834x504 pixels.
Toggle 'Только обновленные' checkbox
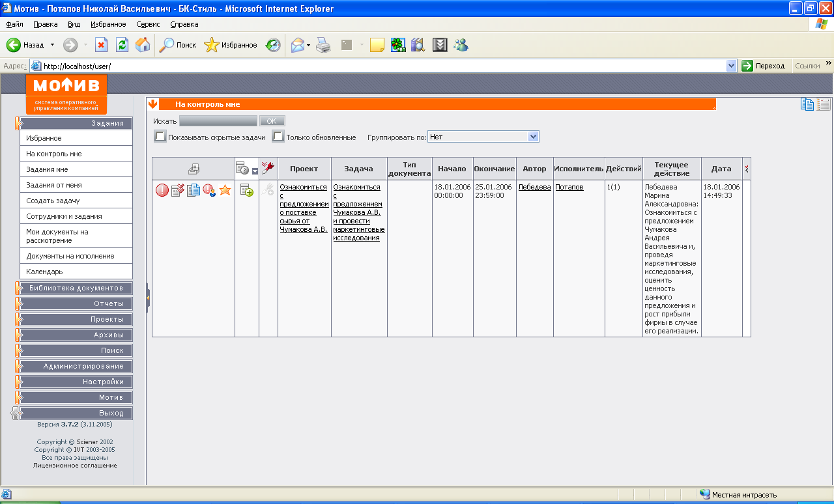click(278, 137)
